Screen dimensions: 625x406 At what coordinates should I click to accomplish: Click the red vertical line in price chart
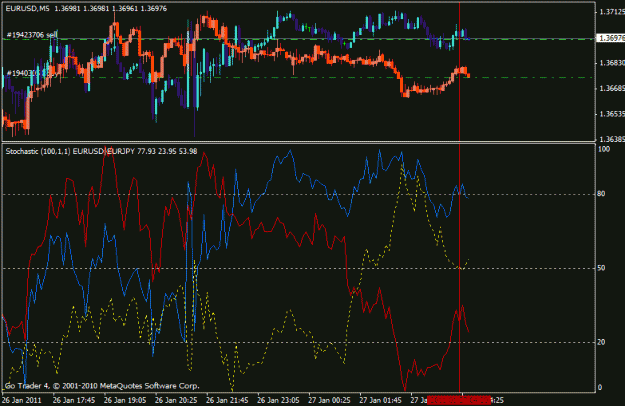pyautogui.click(x=460, y=72)
